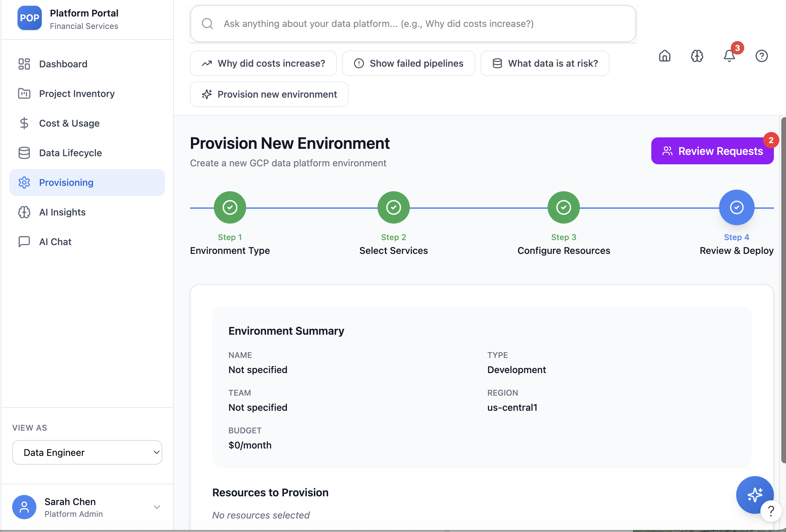
Task: Click 'What data is at risk?' suggestion
Action: (x=545, y=63)
